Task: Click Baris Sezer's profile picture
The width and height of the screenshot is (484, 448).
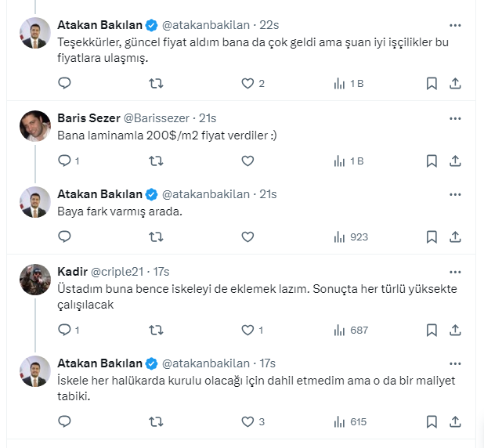Action: [x=35, y=125]
